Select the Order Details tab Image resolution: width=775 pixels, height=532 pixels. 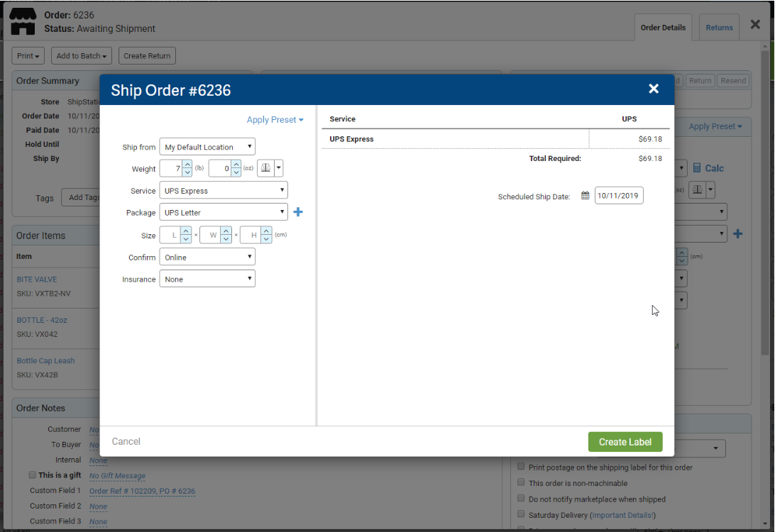point(663,28)
